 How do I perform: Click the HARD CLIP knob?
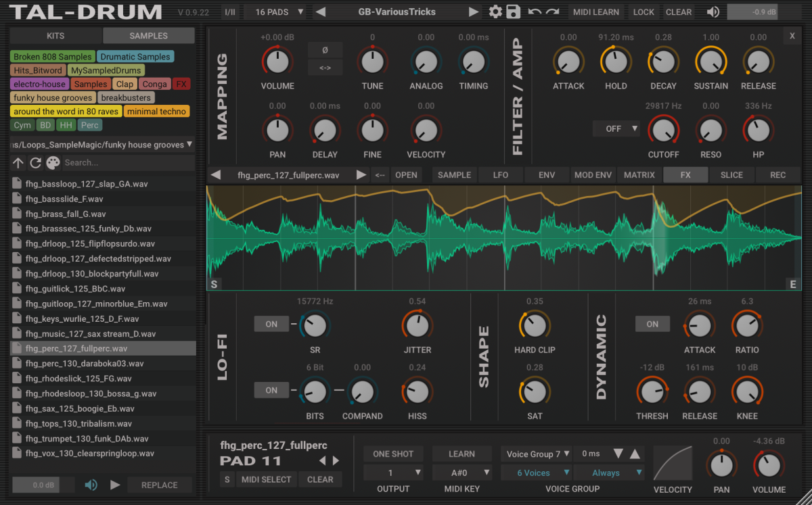click(535, 325)
